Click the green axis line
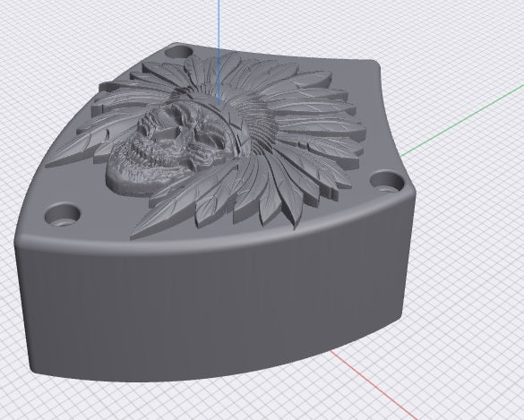Screen dimensions: 524x420 click(462, 120)
